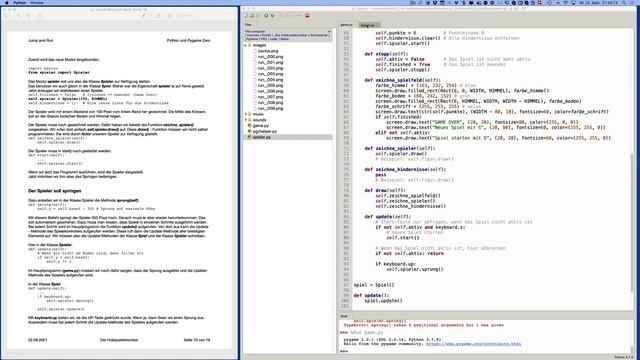The width and height of the screenshot is (640, 360).
Task: Click the Rotate icon in Preview toolbar
Action: tap(159, 16)
